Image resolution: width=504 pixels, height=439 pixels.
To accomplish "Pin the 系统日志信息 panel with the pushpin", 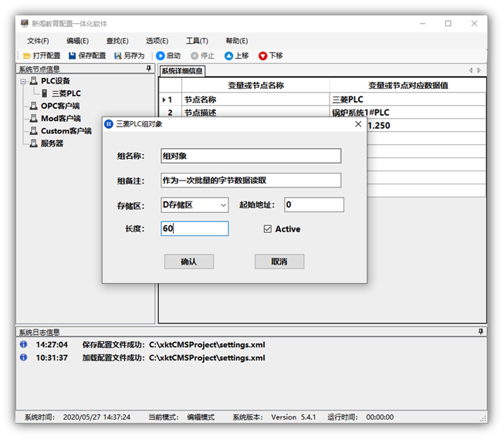I will click(x=481, y=331).
